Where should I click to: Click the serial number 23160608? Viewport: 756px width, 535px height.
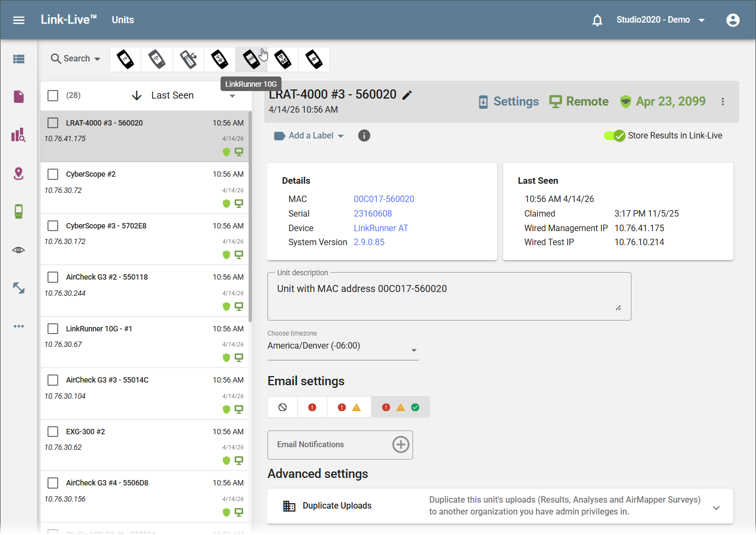pyautogui.click(x=373, y=214)
